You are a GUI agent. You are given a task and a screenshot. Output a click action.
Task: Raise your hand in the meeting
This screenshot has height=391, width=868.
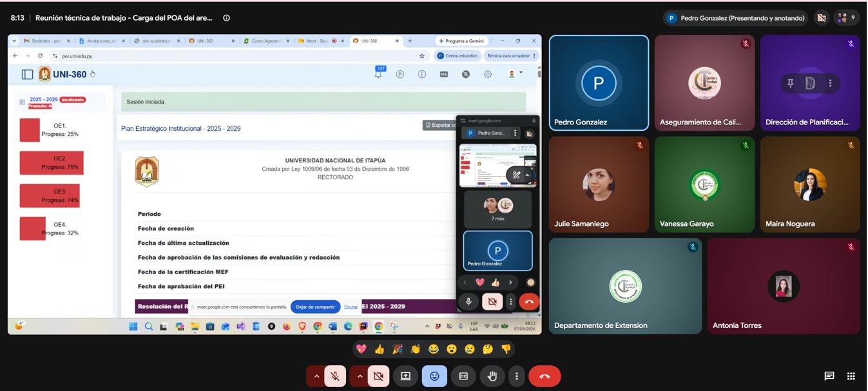click(x=492, y=376)
